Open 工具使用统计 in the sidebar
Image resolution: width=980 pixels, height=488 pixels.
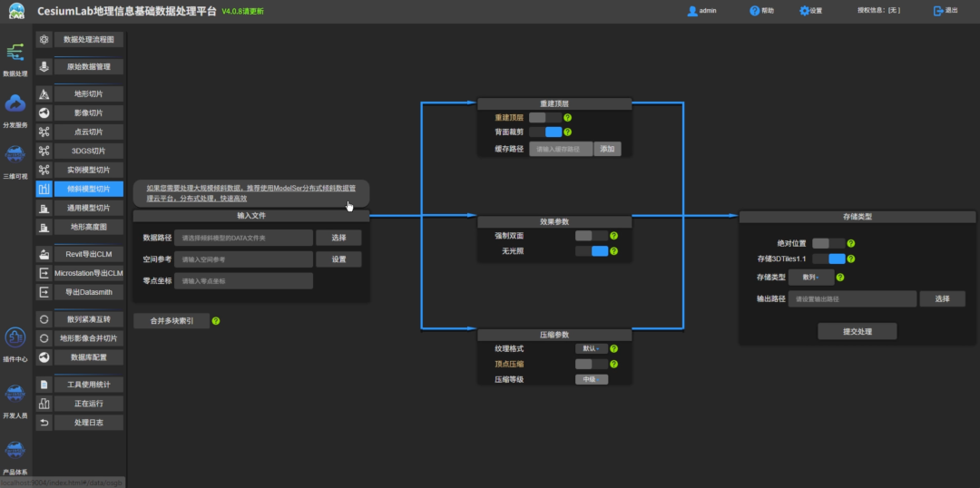pyautogui.click(x=89, y=385)
